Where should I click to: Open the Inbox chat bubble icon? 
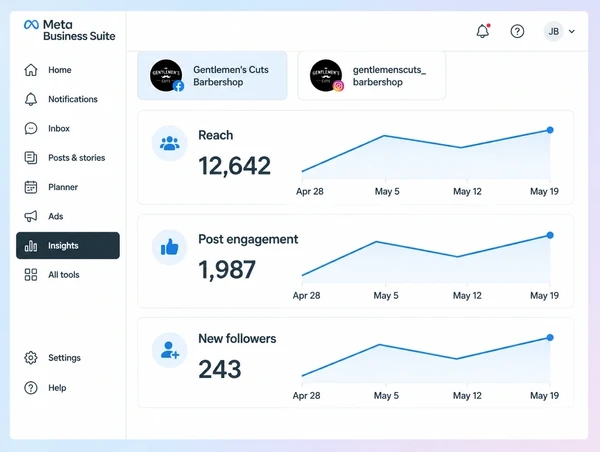pos(31,129)
